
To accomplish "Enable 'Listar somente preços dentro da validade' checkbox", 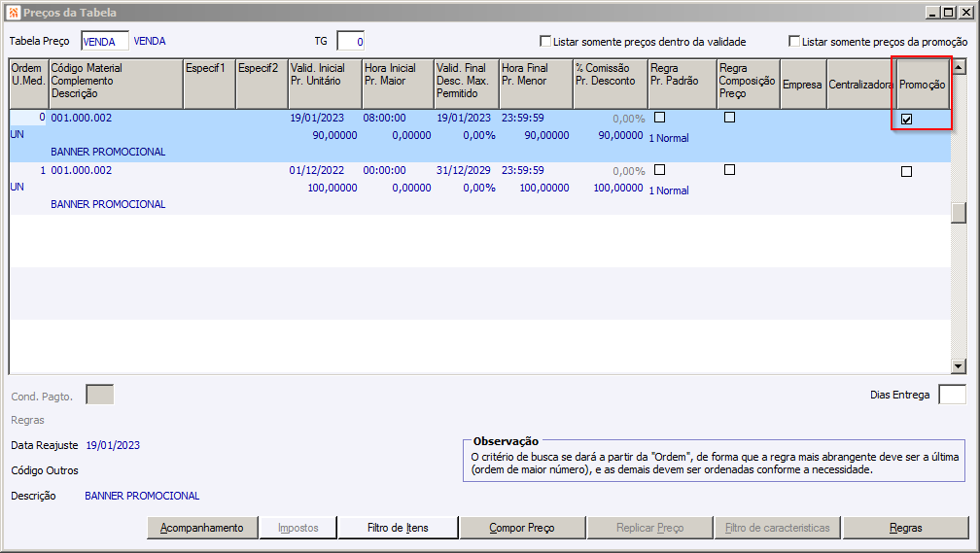I will [545, 42].
